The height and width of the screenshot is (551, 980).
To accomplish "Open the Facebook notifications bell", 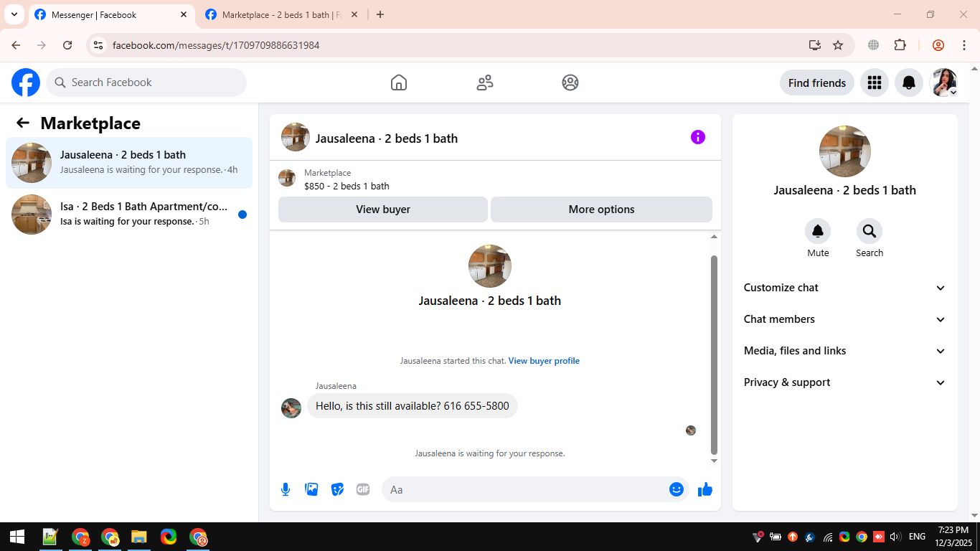I will coord(909,83).
